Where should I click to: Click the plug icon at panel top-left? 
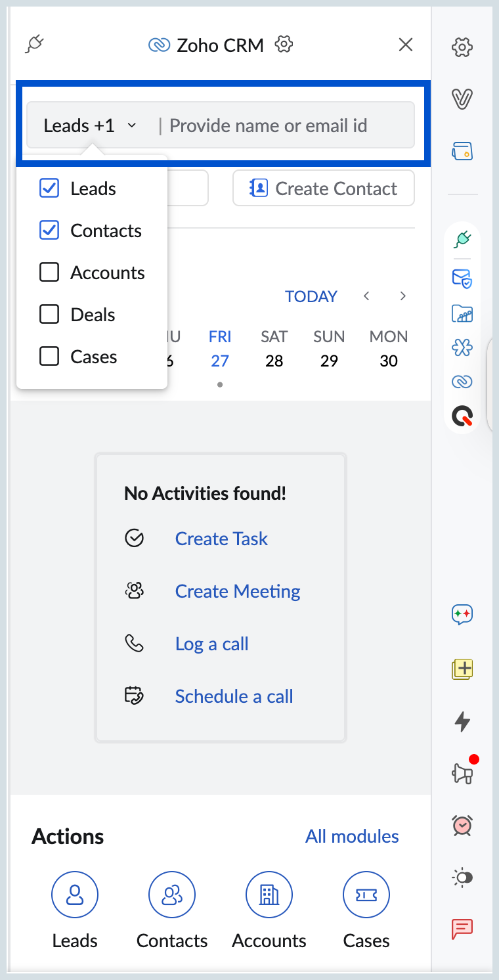(x=34, y=45)
